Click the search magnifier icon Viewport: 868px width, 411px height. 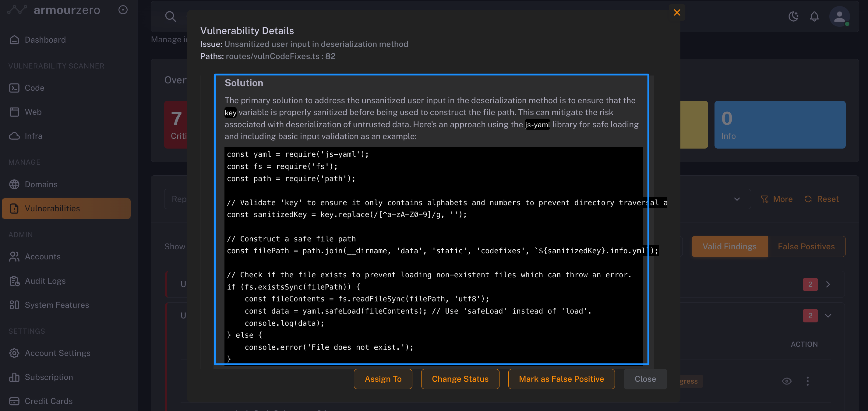pyautogui.click(x=171, y=16)
